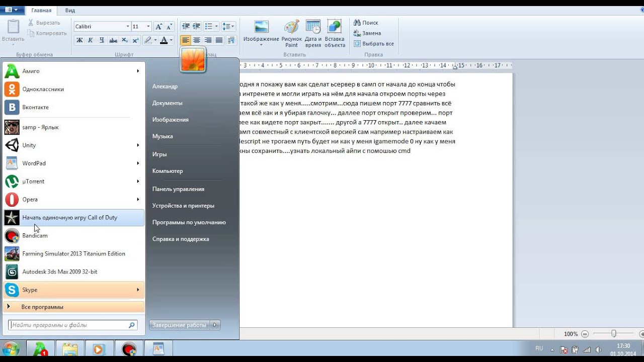The width and height of the screenshot is (644, 362).
Task: Open Skype from the Start menu
Action: point(74,290)
